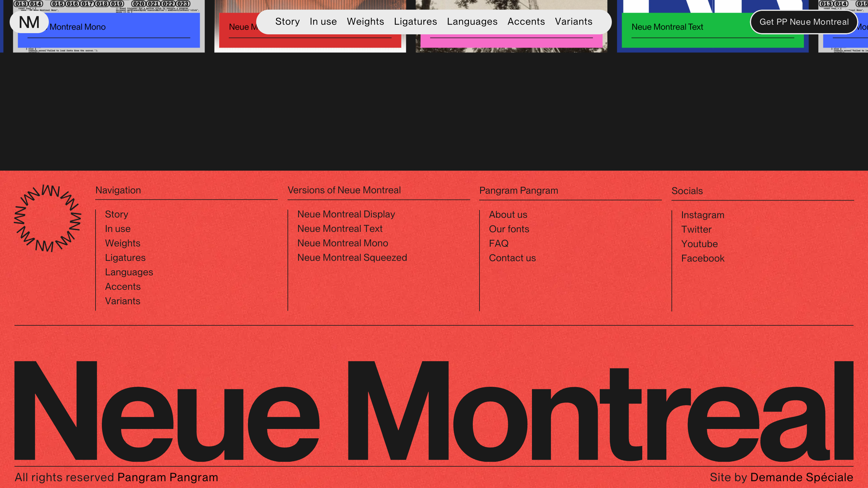Go to Weights in the top navigation bar
Image resolution: width=868 pixels, height=488 pixels.
point(365,22)
